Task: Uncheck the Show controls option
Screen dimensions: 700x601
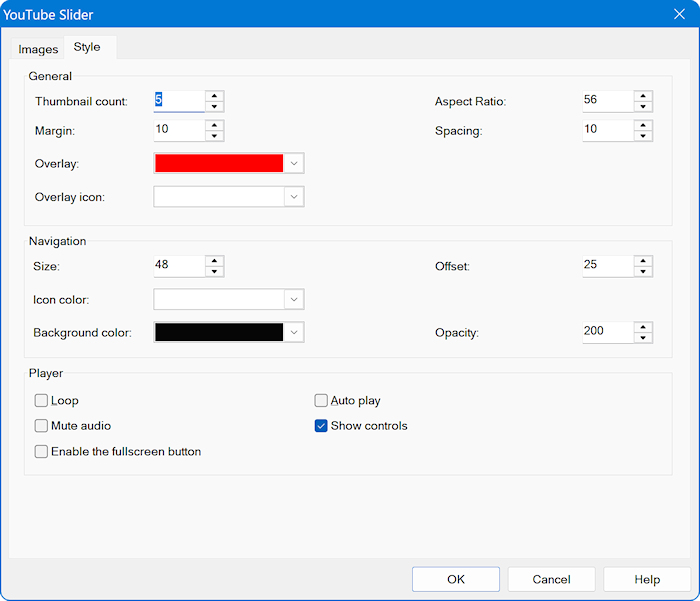Action: pyautogui.click(x=321, y=426)
